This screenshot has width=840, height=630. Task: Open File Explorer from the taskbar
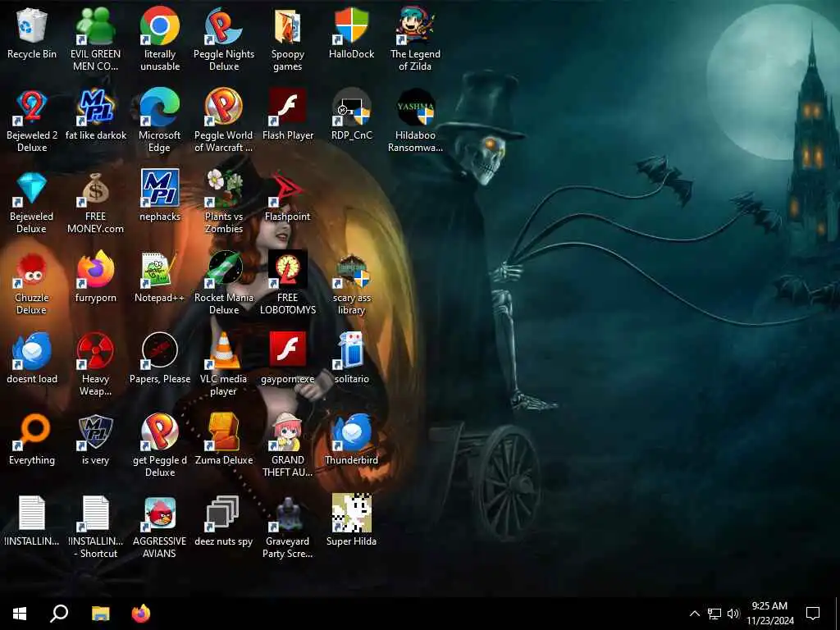click(x=100, y=614)
